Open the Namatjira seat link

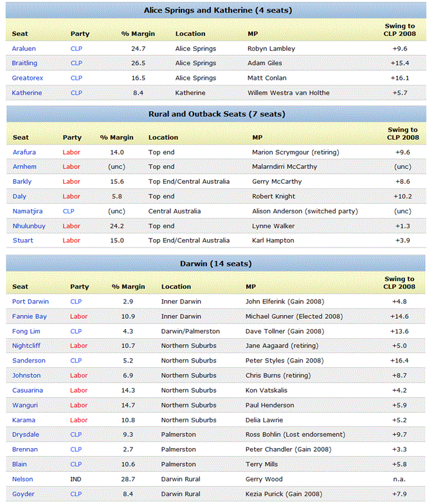click(x=28, y=211)
